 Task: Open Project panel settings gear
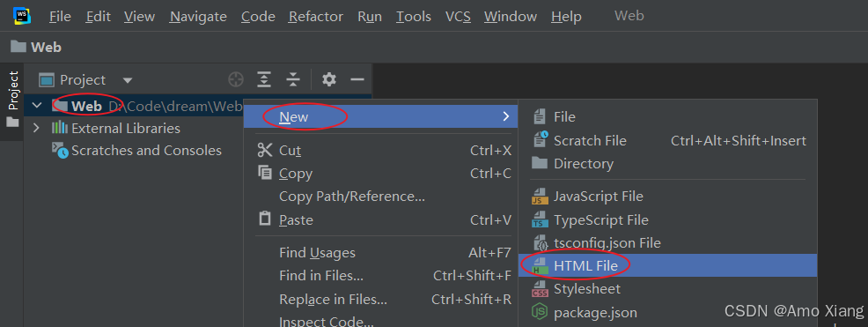point(329,80)
